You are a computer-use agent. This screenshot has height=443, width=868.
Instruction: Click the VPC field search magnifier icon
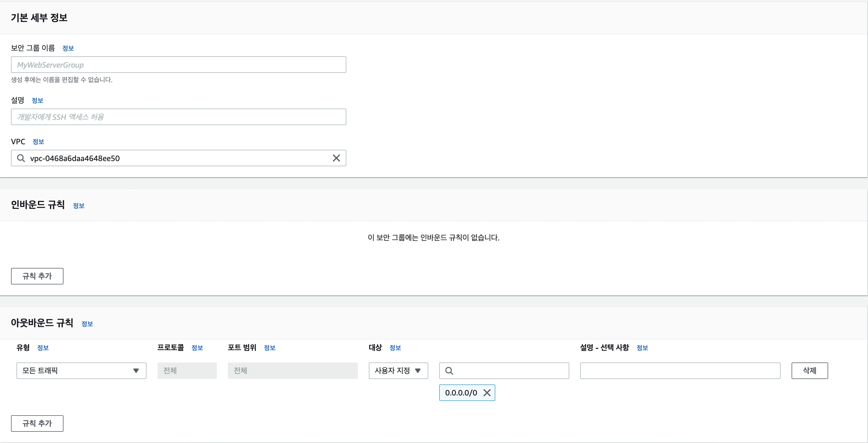[21, 158]
